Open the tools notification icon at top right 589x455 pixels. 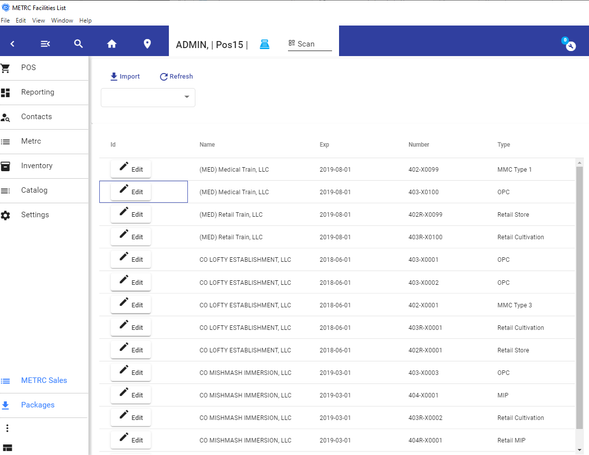click(x=569, y=44)
